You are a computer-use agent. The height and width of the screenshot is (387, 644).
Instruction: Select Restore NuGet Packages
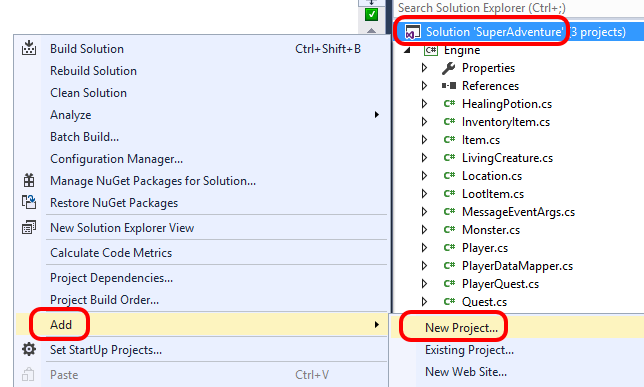(x=201, y=203)
